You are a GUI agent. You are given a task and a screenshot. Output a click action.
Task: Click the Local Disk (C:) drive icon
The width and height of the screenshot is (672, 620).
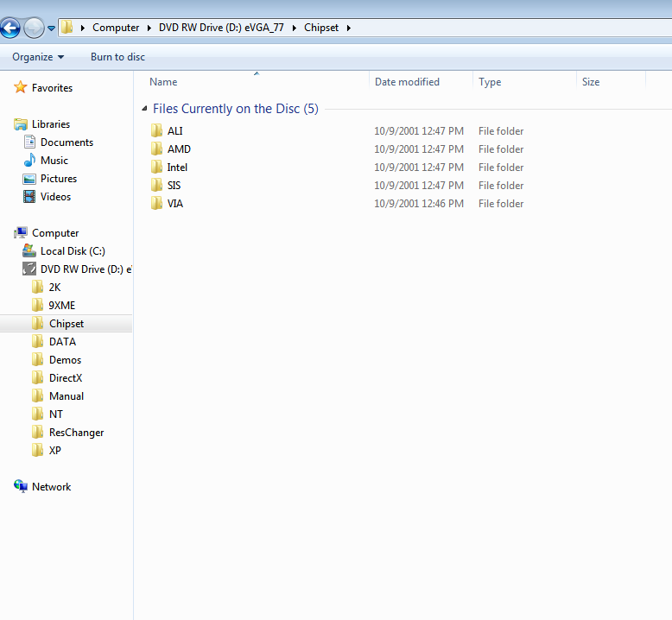(29, 251)
